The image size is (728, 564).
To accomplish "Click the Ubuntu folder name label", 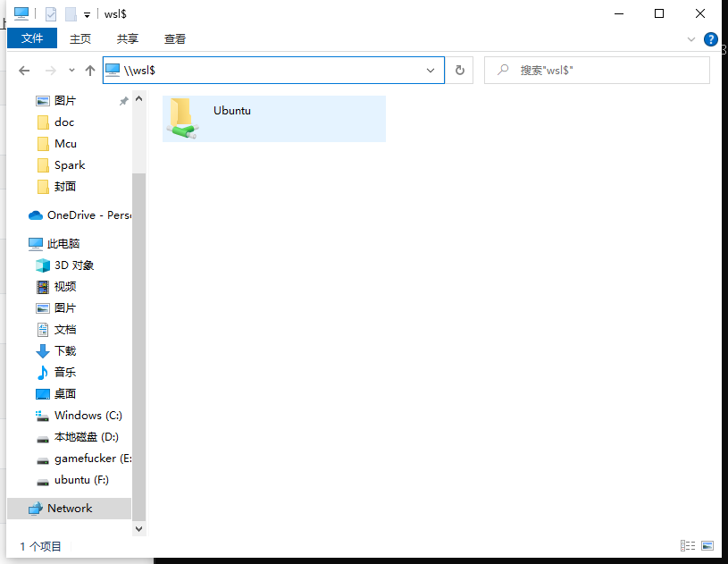I will click(x=232, y=111).
